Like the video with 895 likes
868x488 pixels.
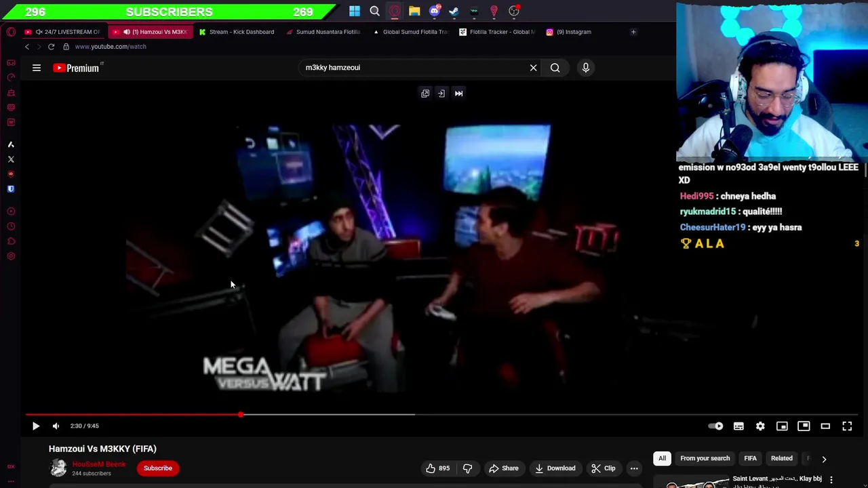pyautogui.click(x=437, y=468)
